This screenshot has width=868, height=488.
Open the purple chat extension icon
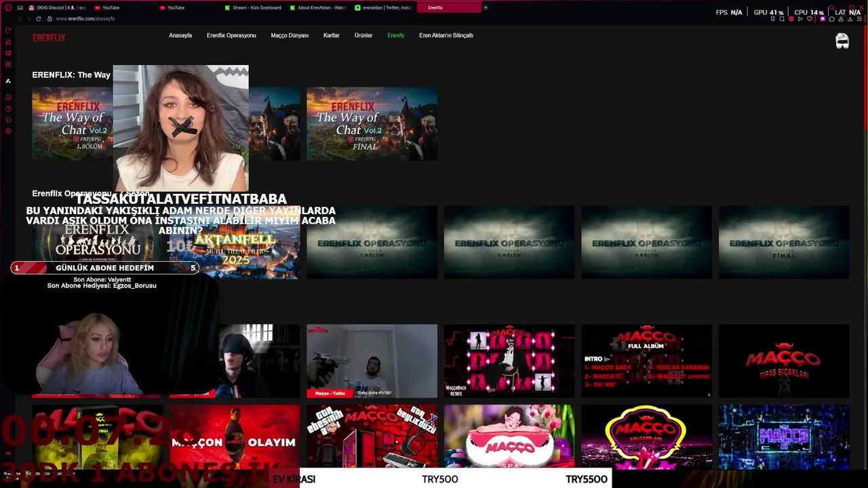tap(823, 19)
